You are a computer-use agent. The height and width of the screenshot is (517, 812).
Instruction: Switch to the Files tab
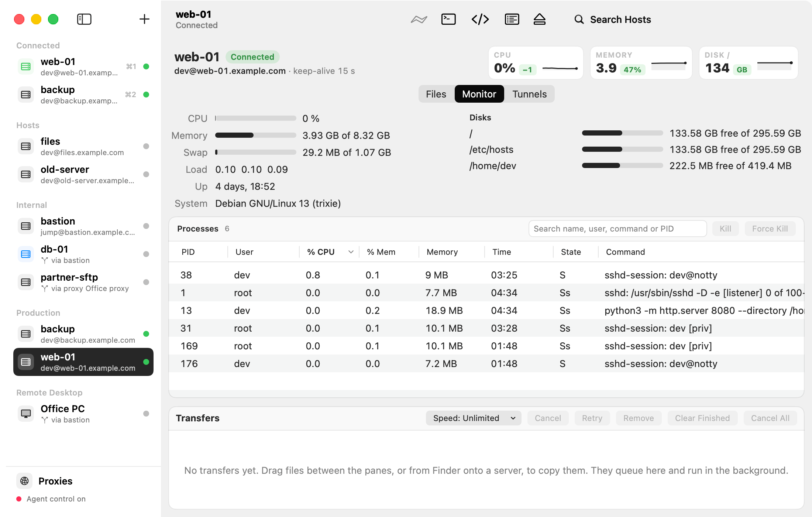click(x=436, y=94)
